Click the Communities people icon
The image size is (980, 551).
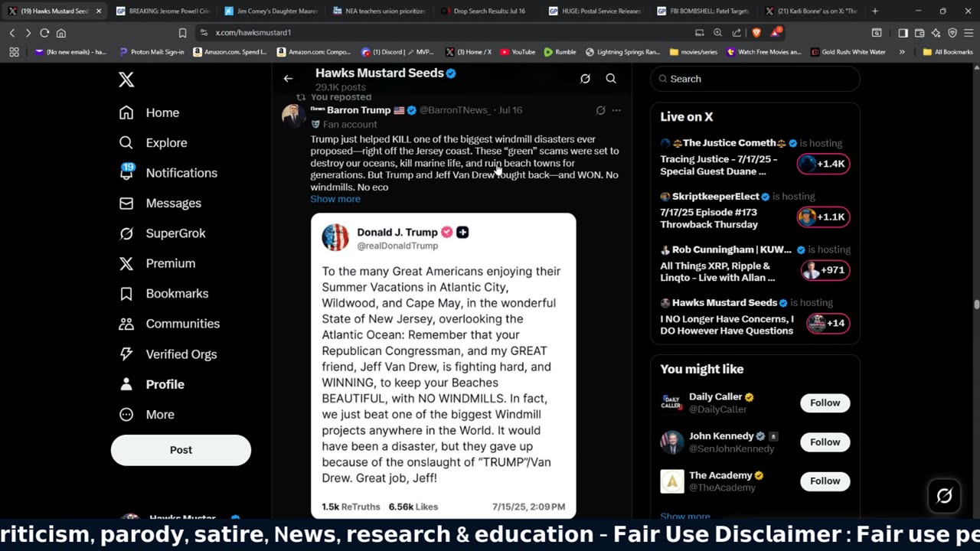pos(126,324)
